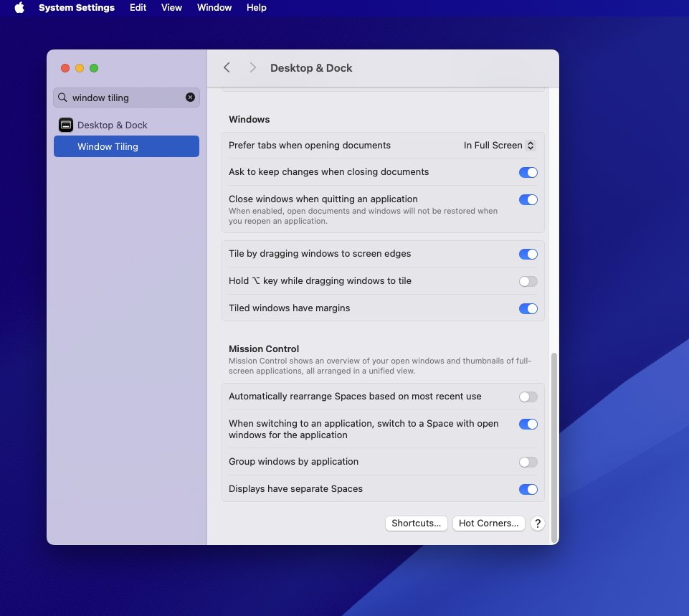This screenshot has height=616, width=689.
Task: Zoom the window with the green button
Action: click(x=94, y=68)
